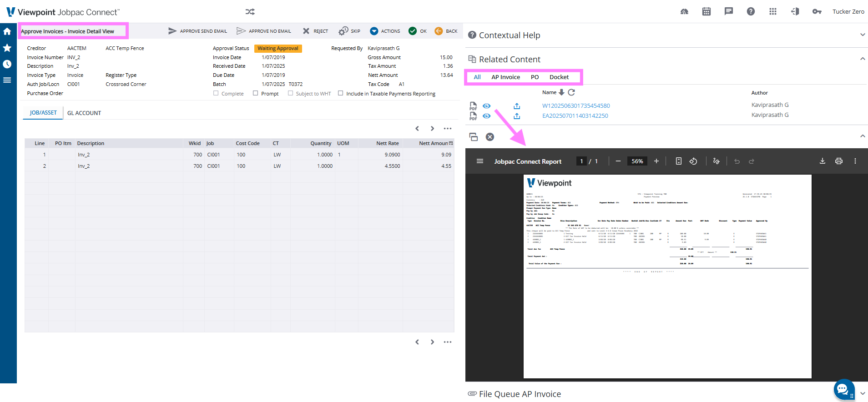Open the PDF viewer sidebar menu

[480, 161]
